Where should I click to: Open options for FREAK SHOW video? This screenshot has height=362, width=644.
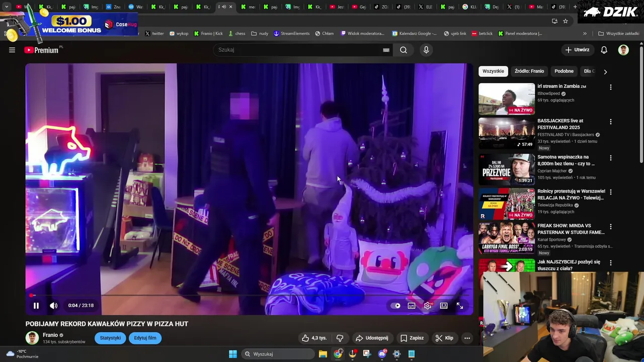coord(611,227)
